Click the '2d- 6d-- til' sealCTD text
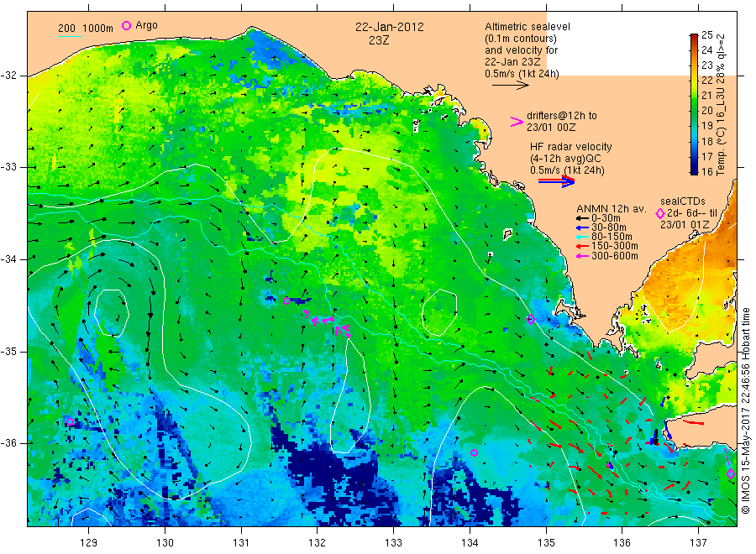 (692, 213)
